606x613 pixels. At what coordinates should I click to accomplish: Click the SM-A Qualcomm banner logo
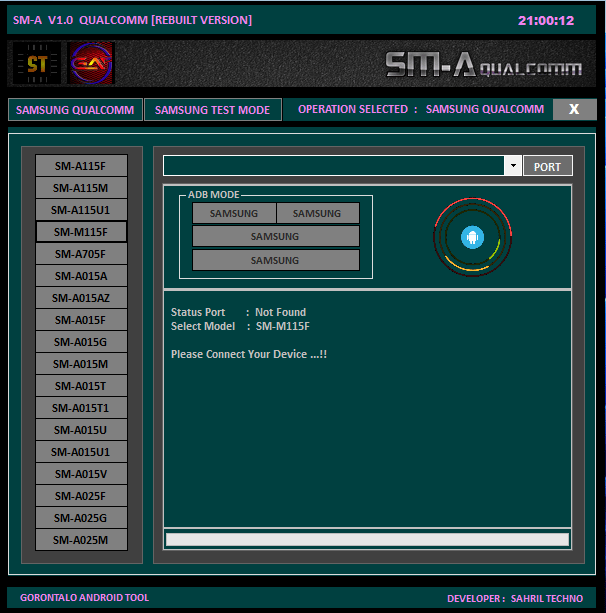pyautogui.click(x=484, y=65)
